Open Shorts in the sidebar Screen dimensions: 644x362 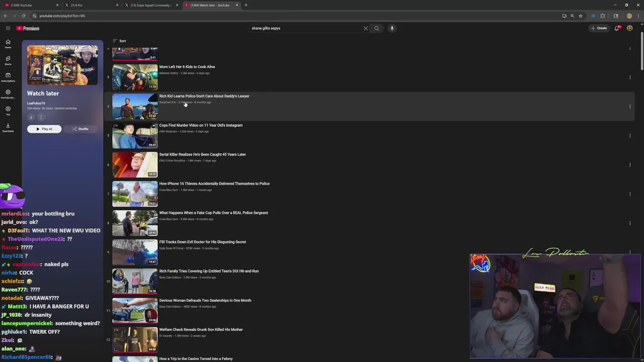[8, 60]
